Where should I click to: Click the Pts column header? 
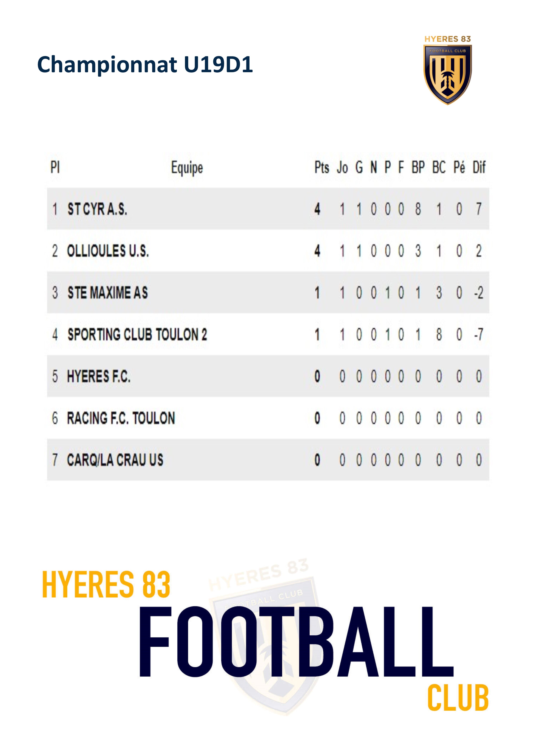pos(322,168)
